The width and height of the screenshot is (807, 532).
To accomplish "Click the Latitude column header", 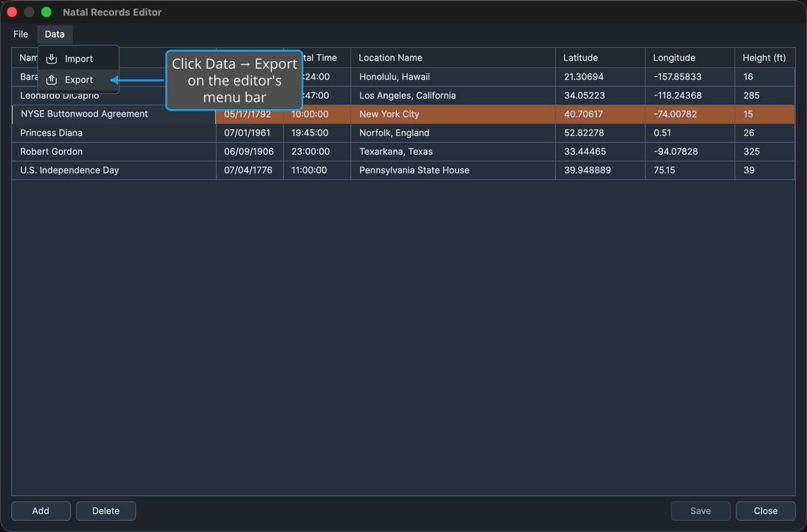I will pyautogui.click(x=600, y=58).
